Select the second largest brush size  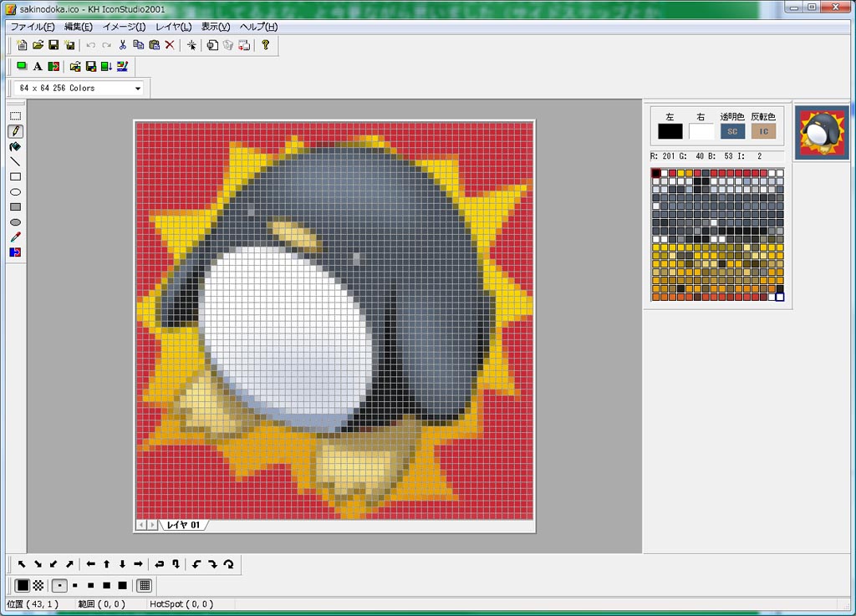107,585
